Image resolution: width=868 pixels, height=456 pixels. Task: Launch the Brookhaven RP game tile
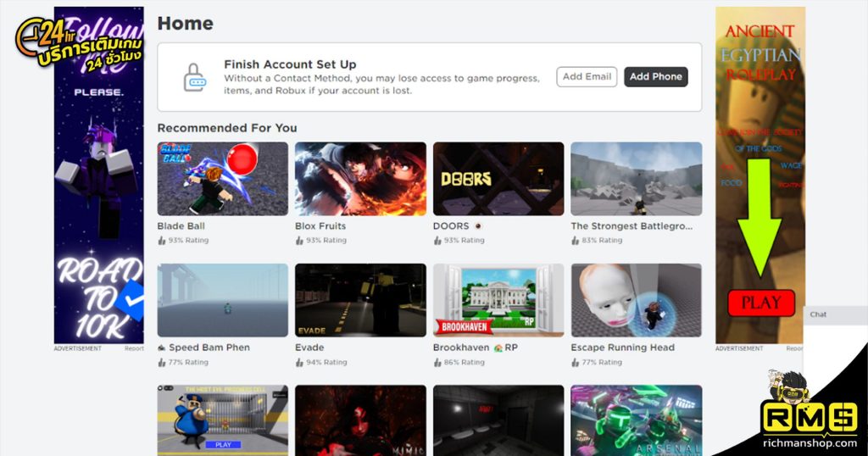498,300
